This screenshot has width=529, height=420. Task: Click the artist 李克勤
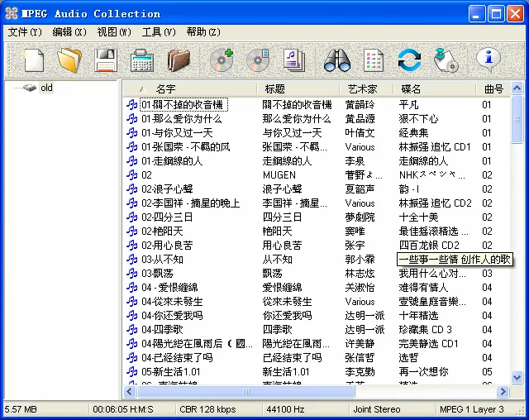[360, 371]
